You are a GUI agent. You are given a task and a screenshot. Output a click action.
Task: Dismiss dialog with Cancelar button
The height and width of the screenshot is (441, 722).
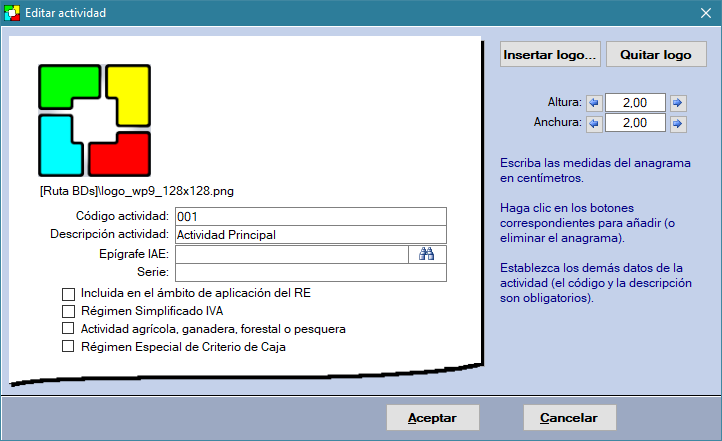point(569,418)
